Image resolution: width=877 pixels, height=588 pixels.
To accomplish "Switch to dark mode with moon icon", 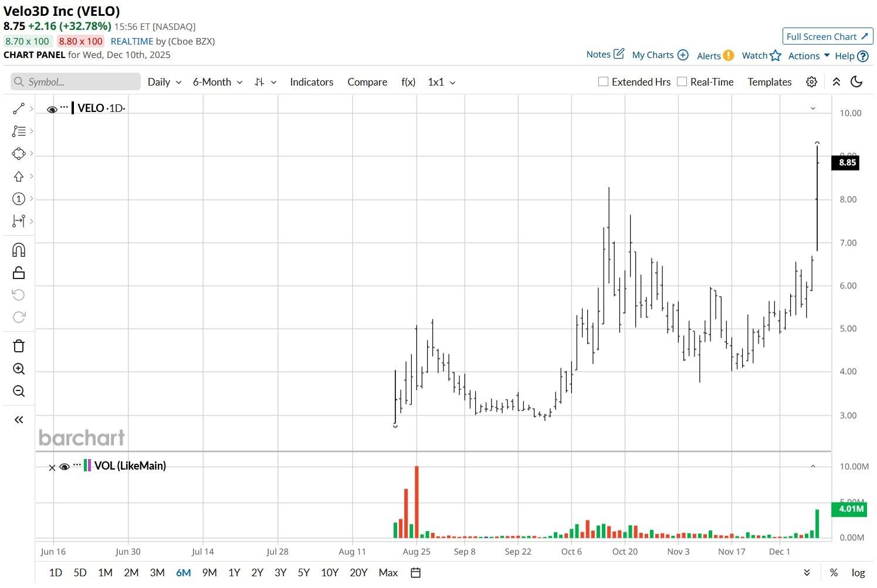I will [x=856, y=81].
